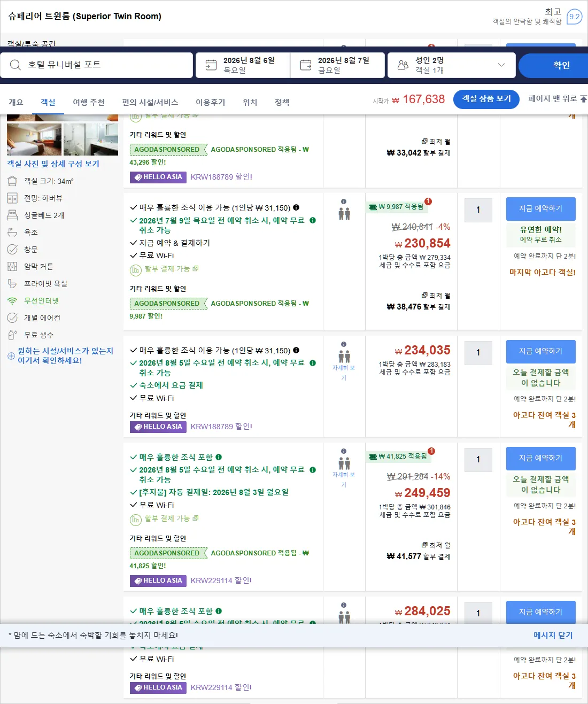Click the AGODASPONSORED coupon in 230,854 offer

168,304
